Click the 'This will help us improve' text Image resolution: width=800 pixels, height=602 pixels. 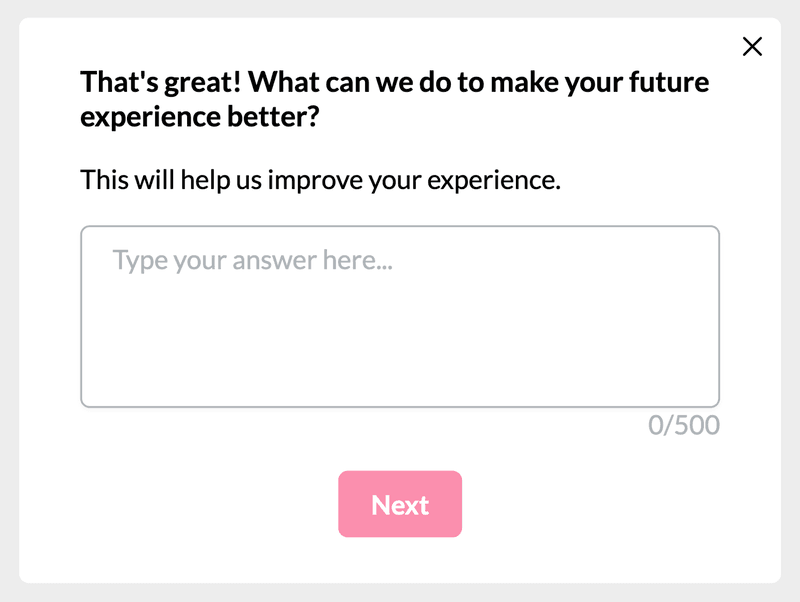click(320, 180)
